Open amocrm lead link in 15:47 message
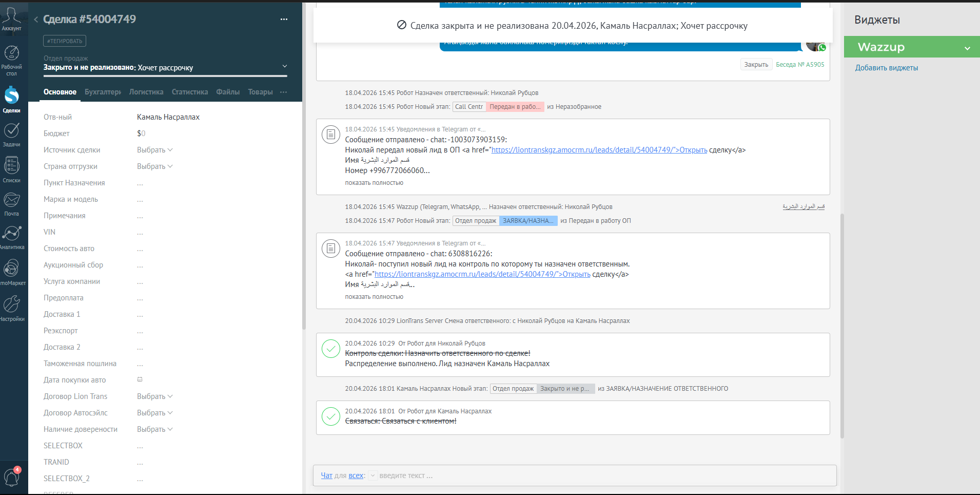980x495 pixels. (482, 274)
